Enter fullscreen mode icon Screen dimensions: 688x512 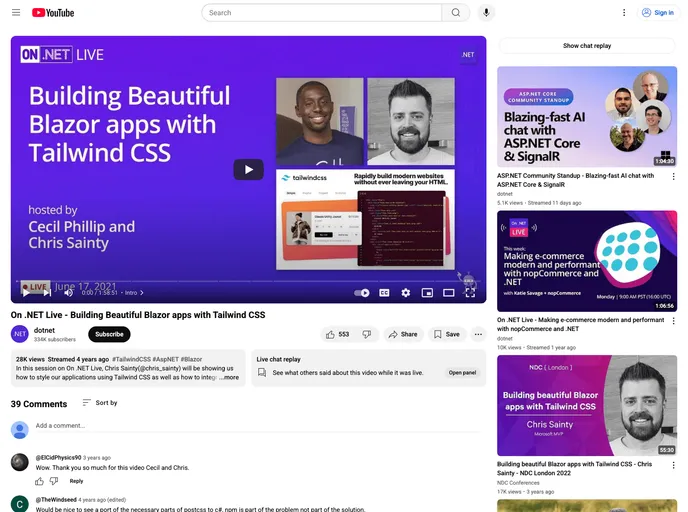click(470, 293)
